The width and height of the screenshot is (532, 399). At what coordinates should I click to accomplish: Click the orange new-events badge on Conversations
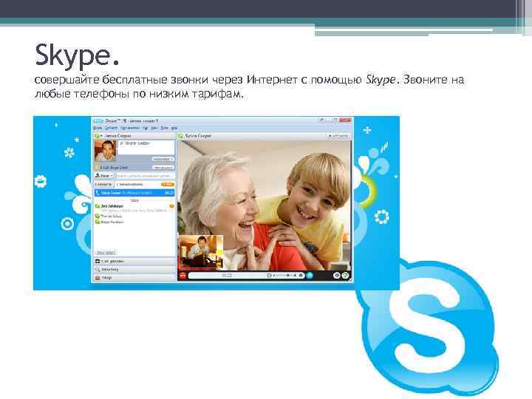point(167,184)
